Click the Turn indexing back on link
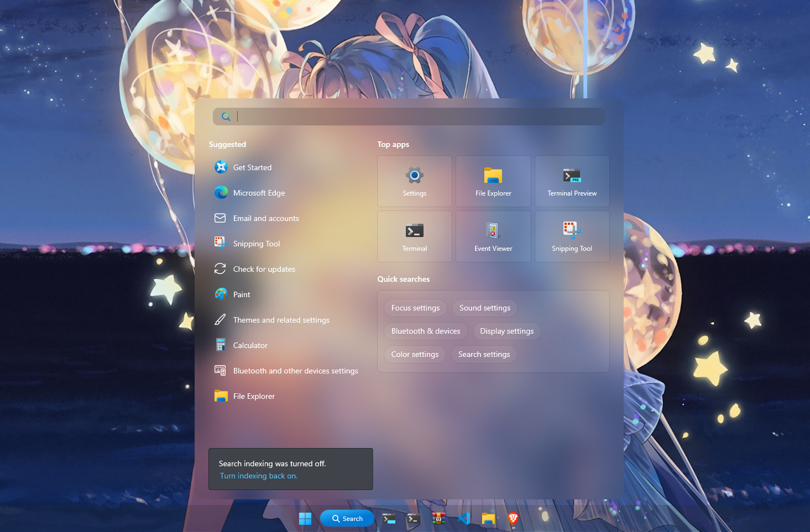 [259, 476]
